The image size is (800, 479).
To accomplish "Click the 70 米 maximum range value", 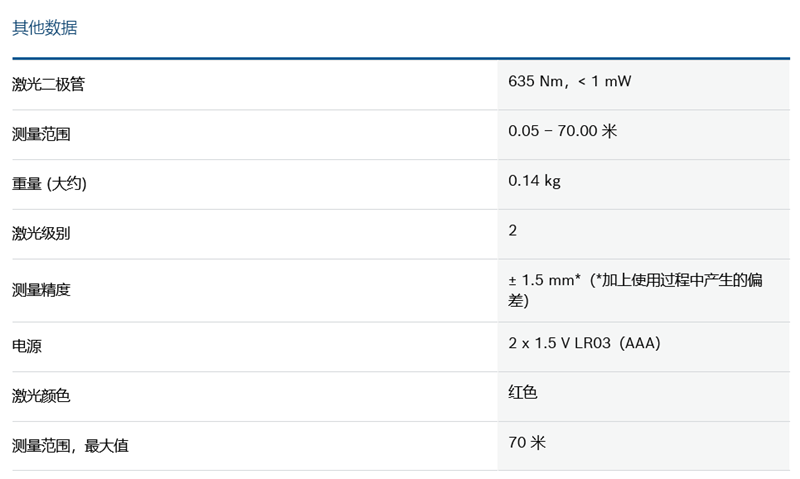I will pos(527,442).
